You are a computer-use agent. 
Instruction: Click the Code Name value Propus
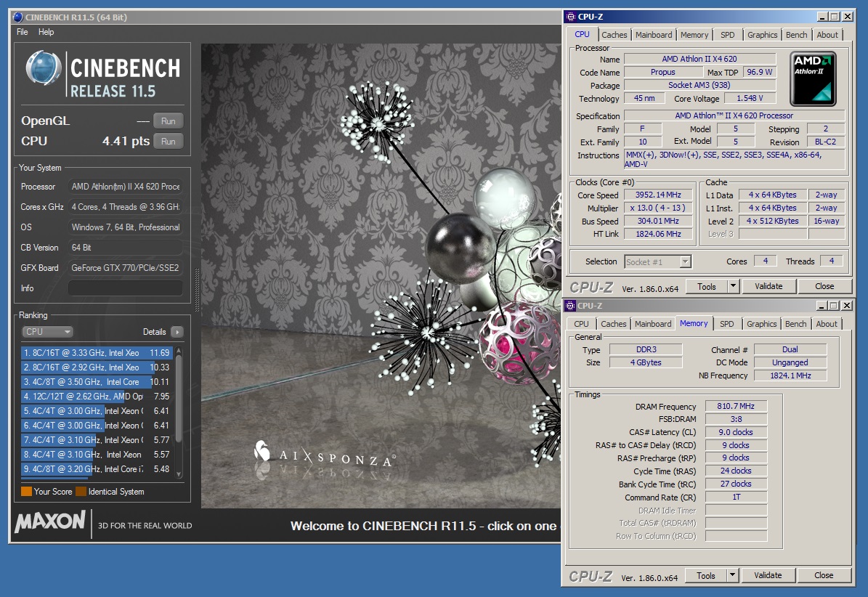click(x=662, y=72)
